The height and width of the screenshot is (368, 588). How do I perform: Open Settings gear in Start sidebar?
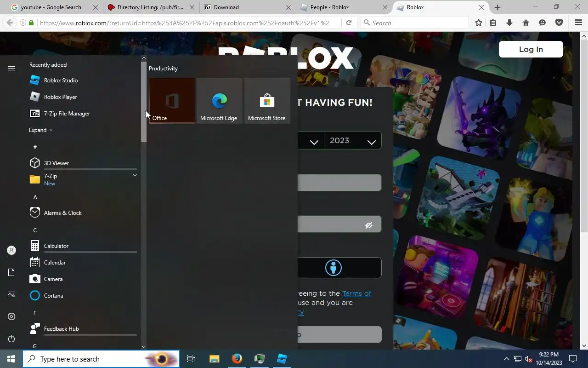pos(11,316)
